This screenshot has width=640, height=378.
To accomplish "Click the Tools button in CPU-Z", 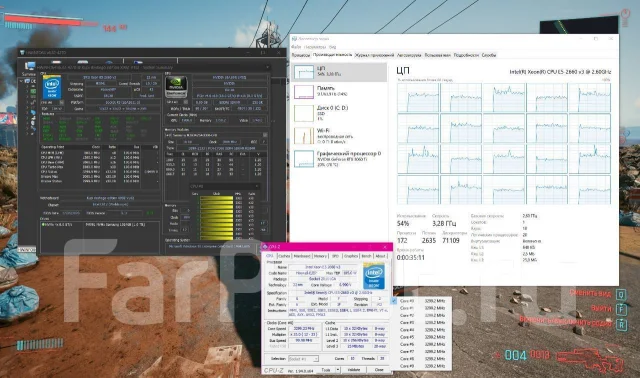I will [326, 369].
